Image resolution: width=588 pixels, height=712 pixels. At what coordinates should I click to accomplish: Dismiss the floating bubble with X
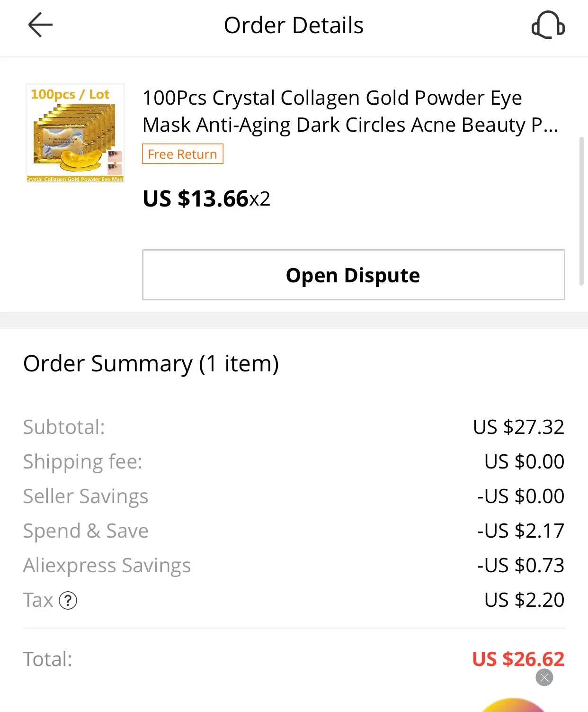pyautogui.click(x=544, y=677)
